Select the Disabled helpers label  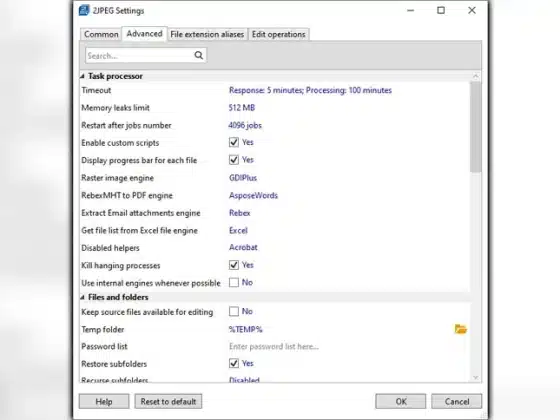pyautogui.click(x=110, y=248)
